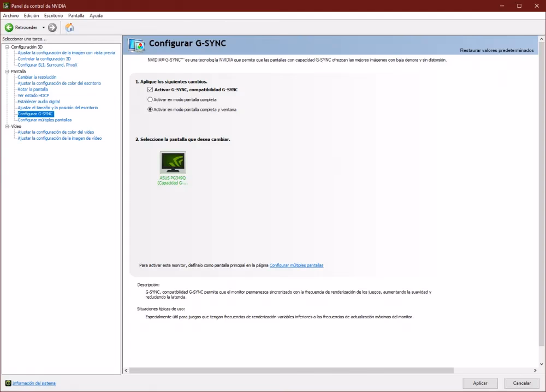Image resolution: width=546 pixels, height=392 pixels.
Task: Click the Cancelar button
Action: pyautogui.click(x=521, y=383)
